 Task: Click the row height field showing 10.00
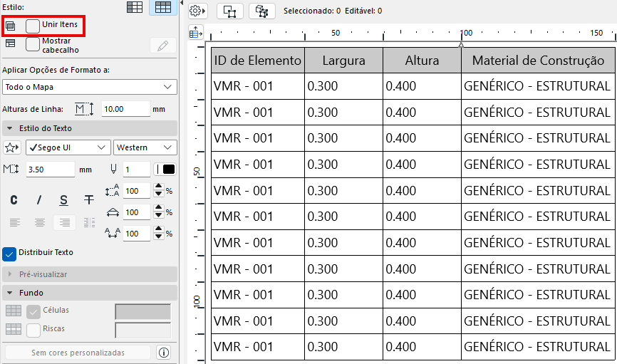pyautogui.click(x=125, y=109)
